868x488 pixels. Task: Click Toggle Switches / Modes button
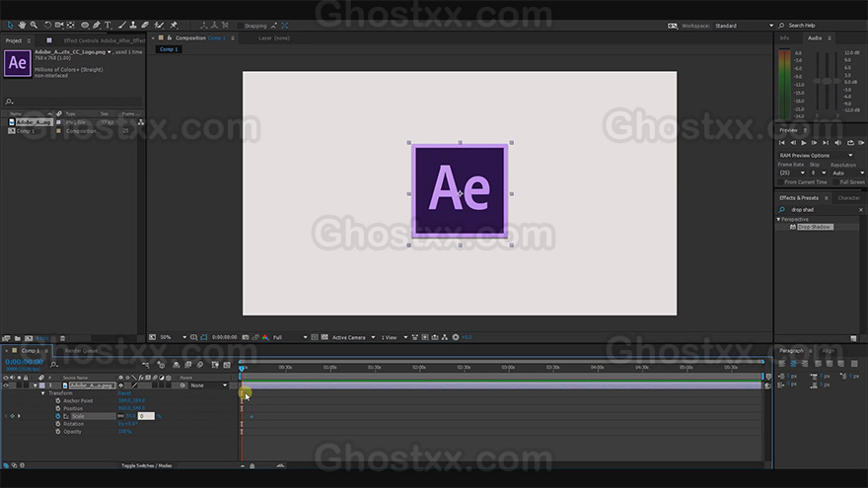pos(147,466)
